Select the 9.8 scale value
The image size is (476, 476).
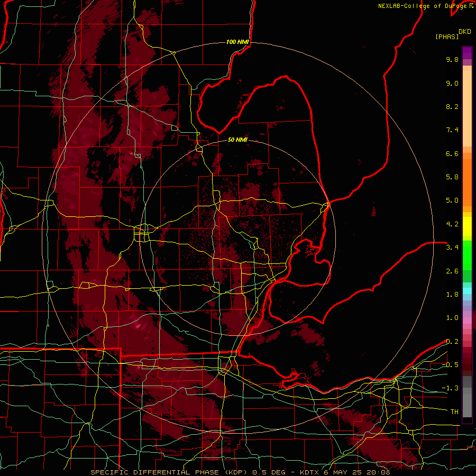click(452, 59)
